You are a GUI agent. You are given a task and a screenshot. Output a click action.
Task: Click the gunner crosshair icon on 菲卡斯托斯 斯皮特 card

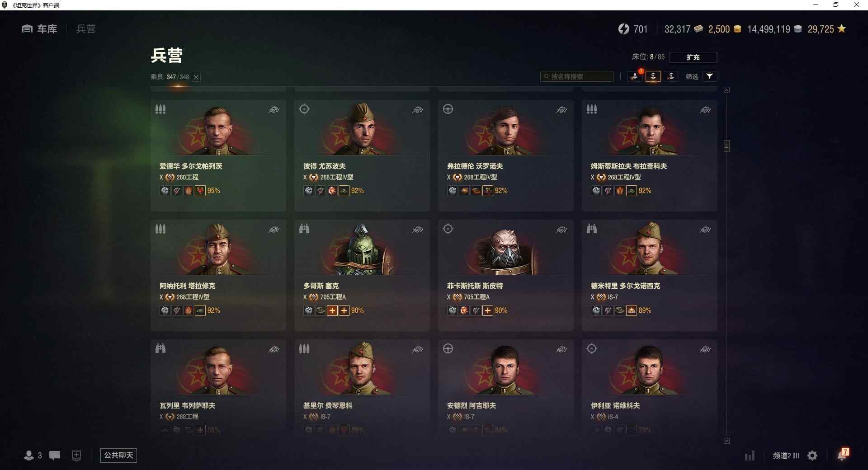[x=448, y=229]
